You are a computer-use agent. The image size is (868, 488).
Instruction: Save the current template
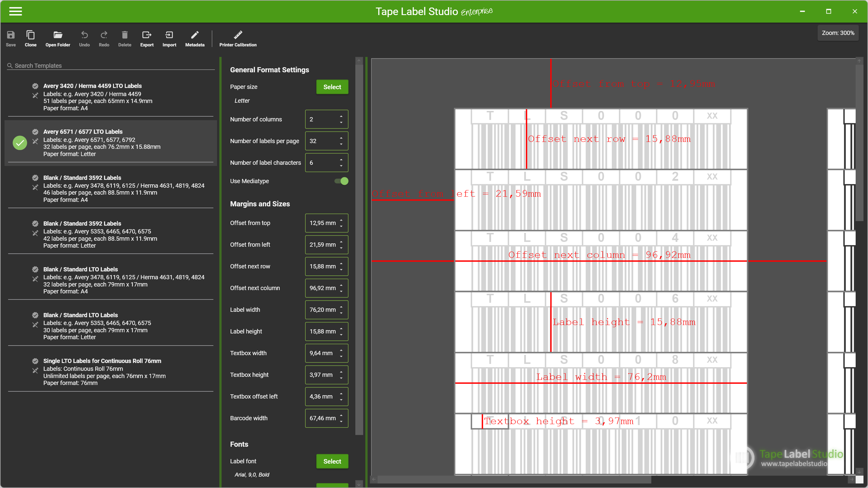pyautogui.click(x=11, y=39)
